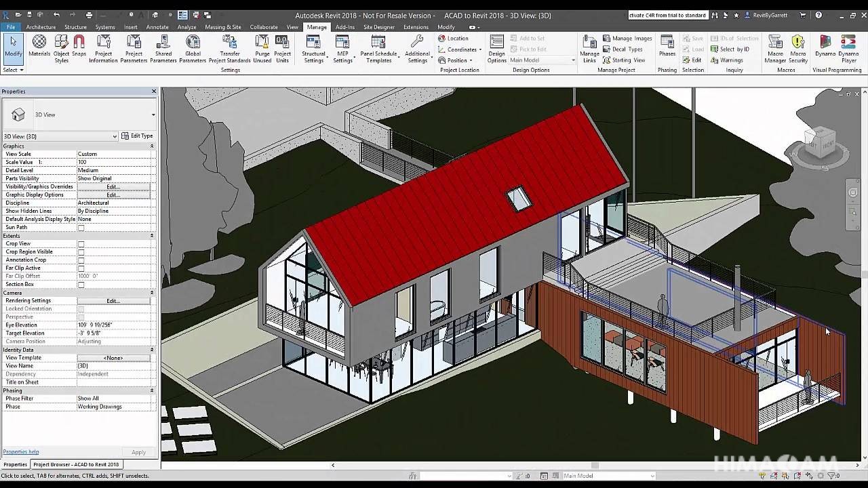Screen dimensions: 868x488
Task: Open Project Parameters
Action: tap(134, 49)
